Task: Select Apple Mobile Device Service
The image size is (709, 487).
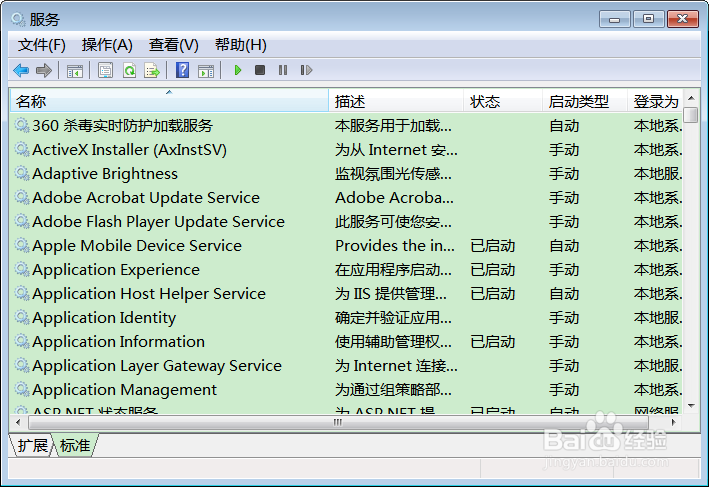Action: click(137, 245)
